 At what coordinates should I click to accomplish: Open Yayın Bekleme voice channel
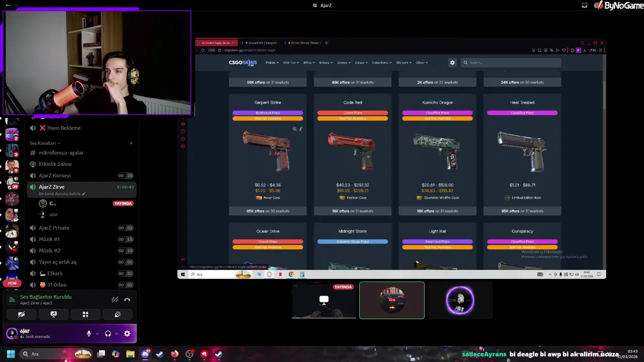point(63,128)
